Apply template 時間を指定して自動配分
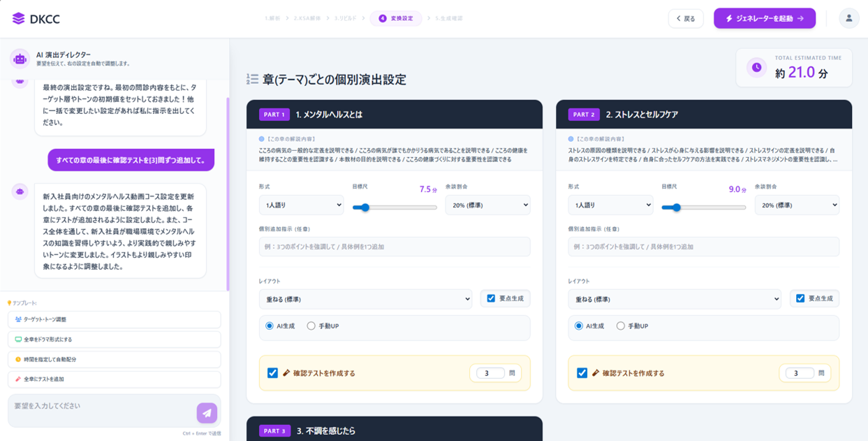The height and width of the screenshot is (441, 868). click(x=115, y=359)
